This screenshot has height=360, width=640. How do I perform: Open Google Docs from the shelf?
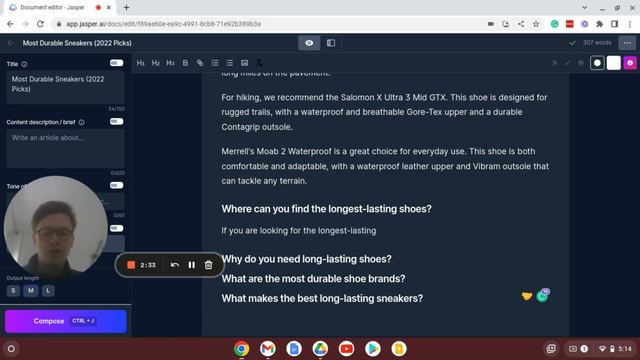(294, 349)
